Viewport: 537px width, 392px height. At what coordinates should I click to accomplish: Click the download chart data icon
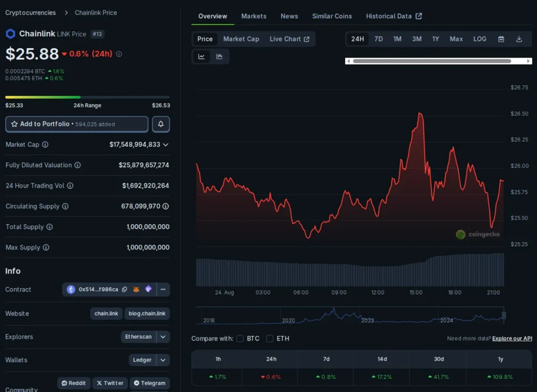(519, 39)
